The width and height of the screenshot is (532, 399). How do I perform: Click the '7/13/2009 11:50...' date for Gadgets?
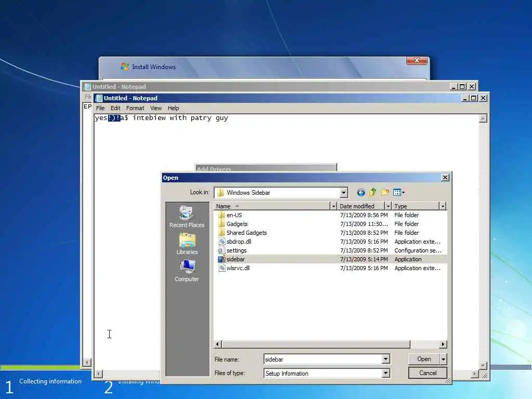pyautogui.click(x=364, y=224)
